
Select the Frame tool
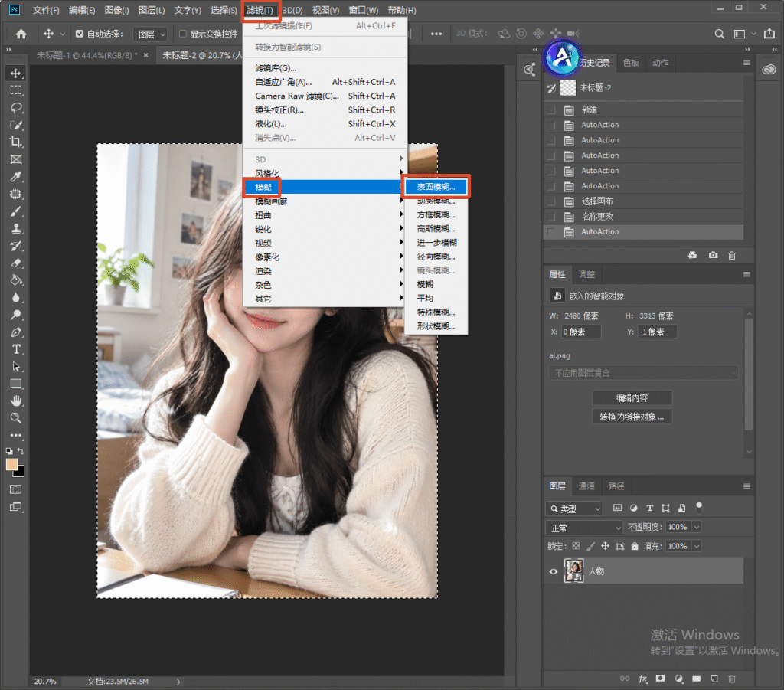click(x=16, y=159)
